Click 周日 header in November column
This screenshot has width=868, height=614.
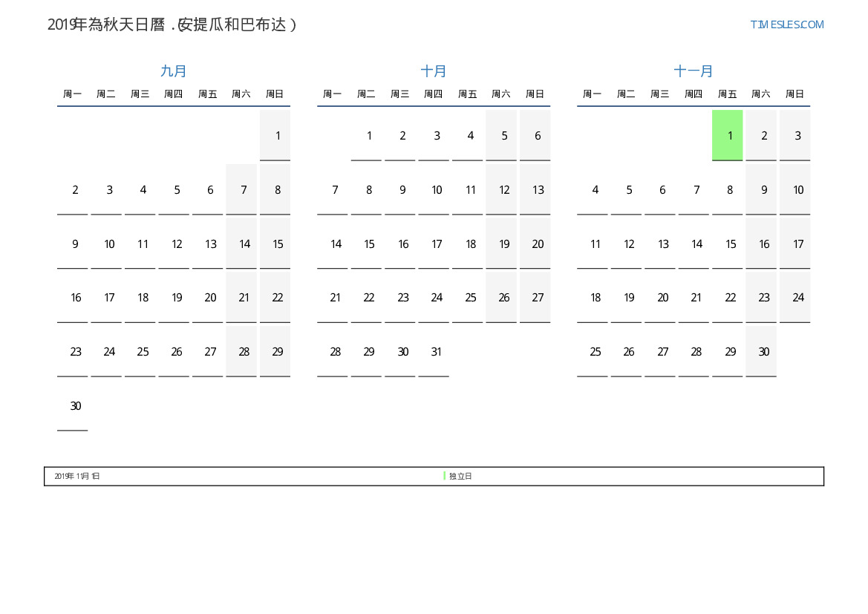pos(795,94)
